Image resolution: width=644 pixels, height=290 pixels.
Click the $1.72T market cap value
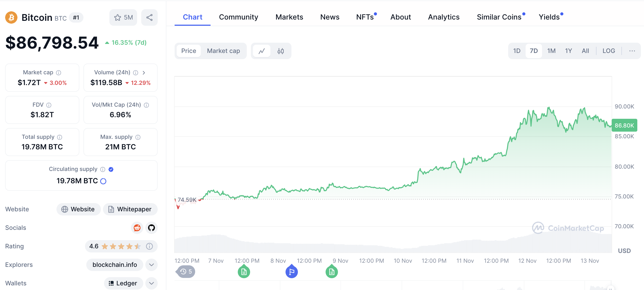coord(29,83)
